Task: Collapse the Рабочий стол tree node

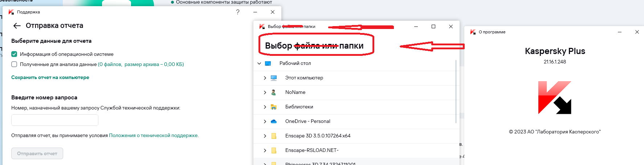Action: pyautogui.click(x=259, y=63)
